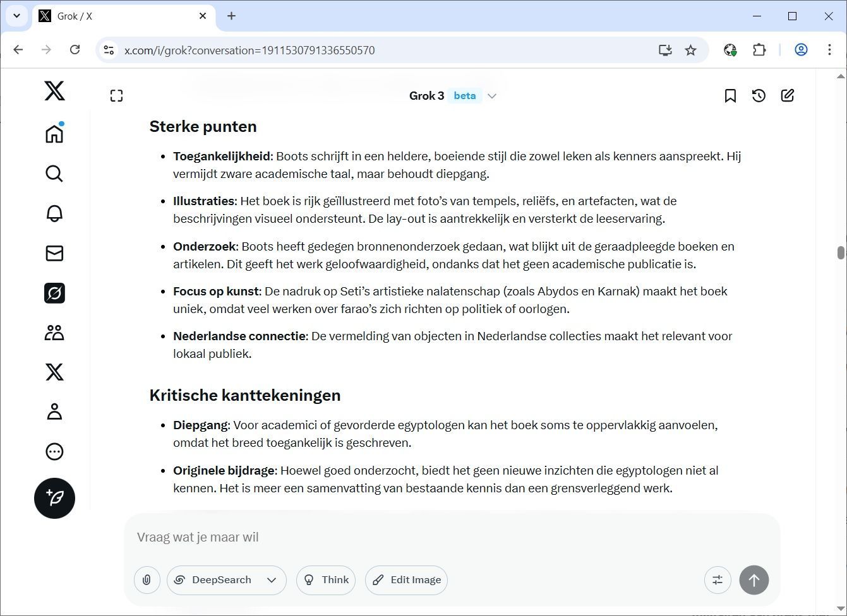
Task: Click the Edit Image button
Action: [x=406, y=580]
